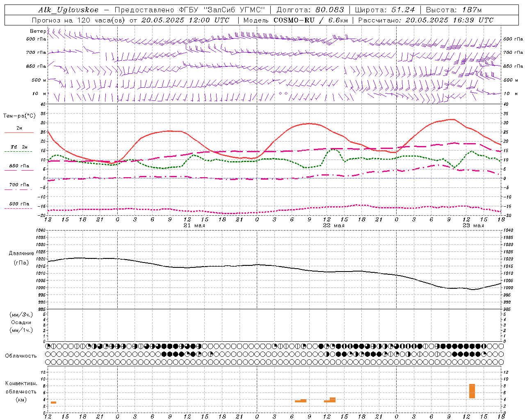
Task: Click dashed line sample under 'Td 2м' legend
Action: (x=18, y=152)
